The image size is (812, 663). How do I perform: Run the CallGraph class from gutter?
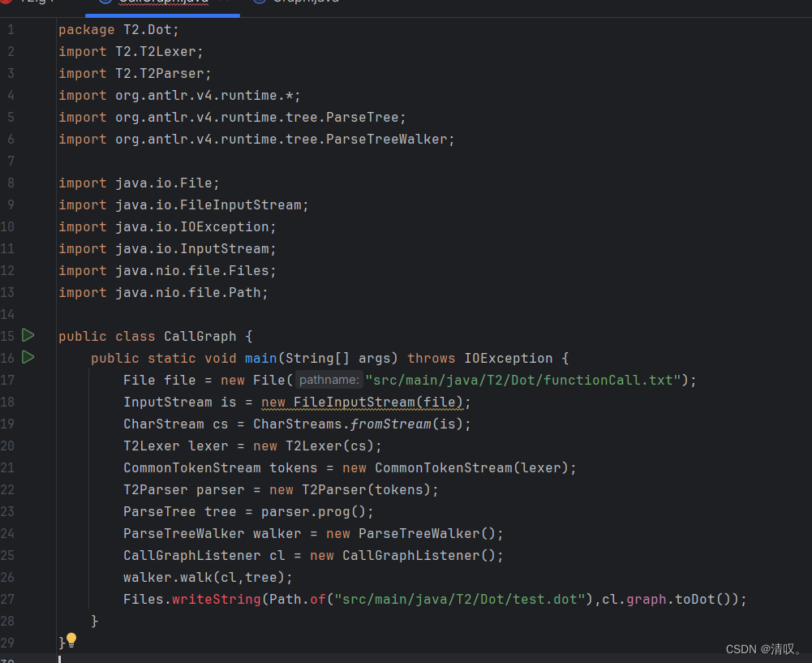tap(28, 336)
